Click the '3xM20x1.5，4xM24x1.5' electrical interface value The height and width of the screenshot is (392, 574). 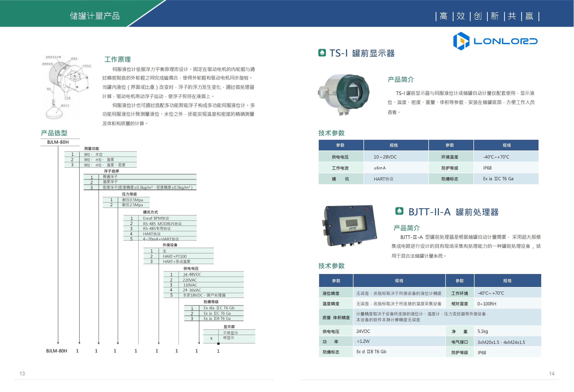tap(501, 342)
